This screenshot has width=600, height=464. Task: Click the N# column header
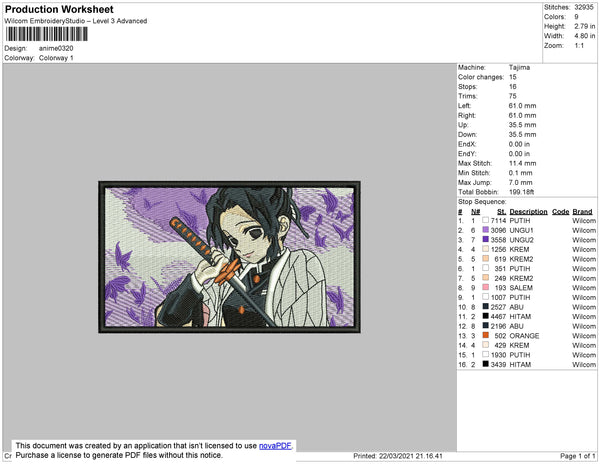476,212
